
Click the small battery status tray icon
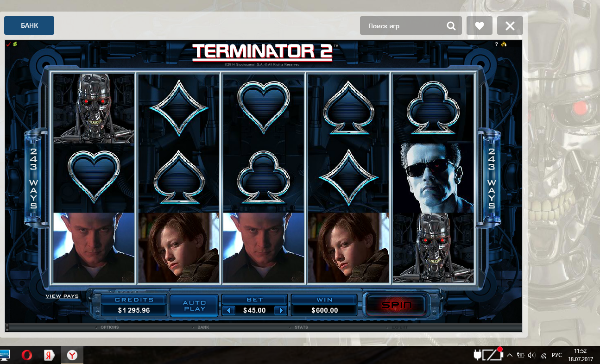click(x=520, y=355)
